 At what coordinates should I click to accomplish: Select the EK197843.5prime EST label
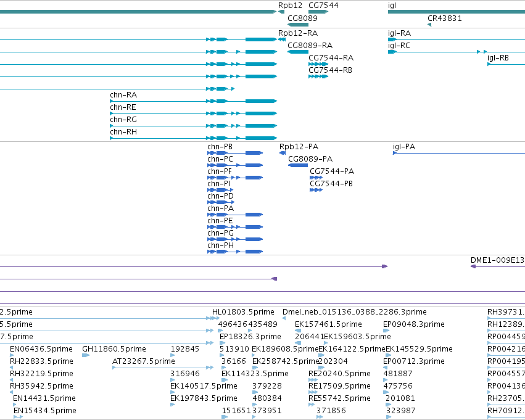point(204,398)
